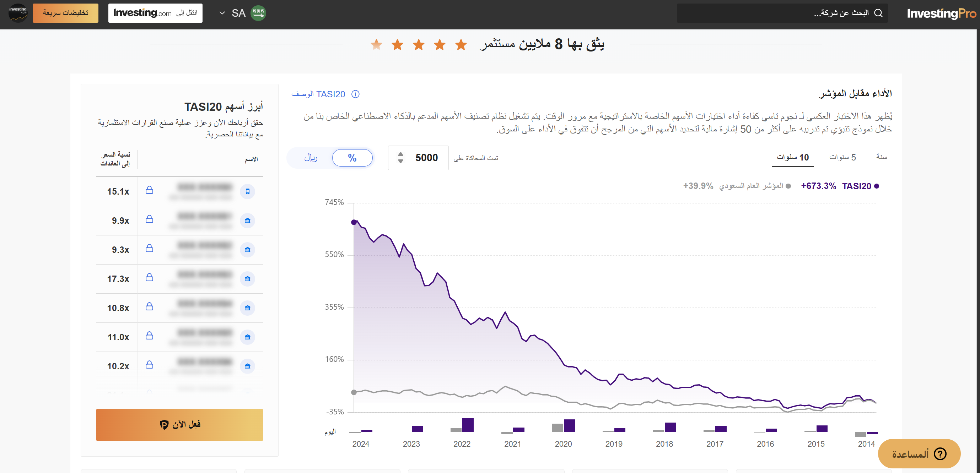980x473 pixels.
Task: Click the orange تخفيضات سريعة button
Action: click(65, 13)
